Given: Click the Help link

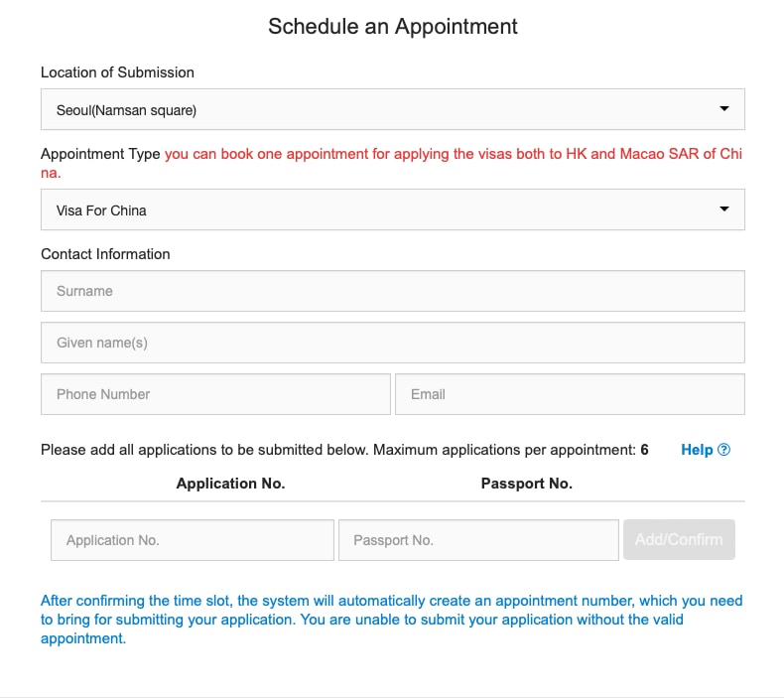Looking at the screenshot, I should coord(697,450).
